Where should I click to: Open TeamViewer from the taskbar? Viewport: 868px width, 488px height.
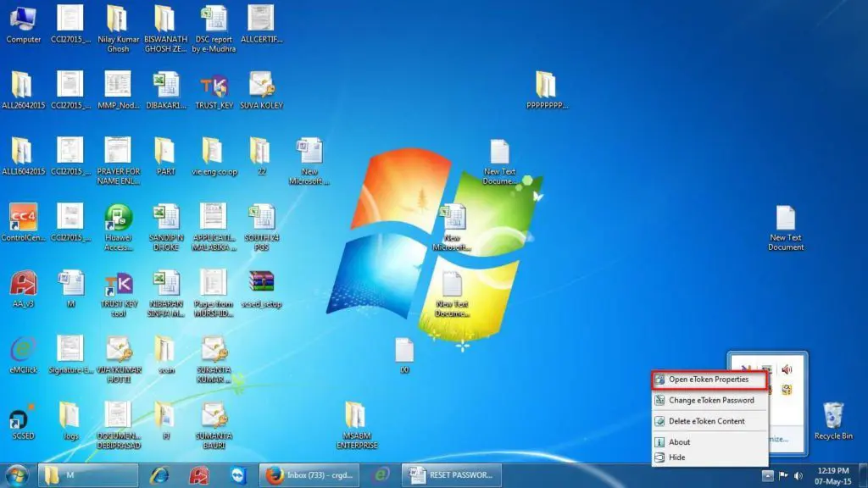click(239, 474)
